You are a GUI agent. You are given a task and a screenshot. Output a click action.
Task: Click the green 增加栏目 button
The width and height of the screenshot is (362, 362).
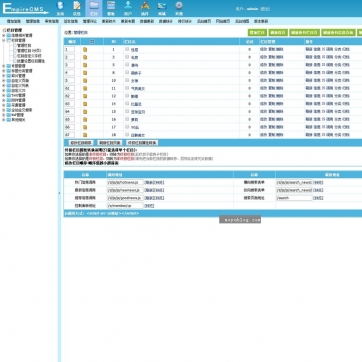[x=257, y=32]
